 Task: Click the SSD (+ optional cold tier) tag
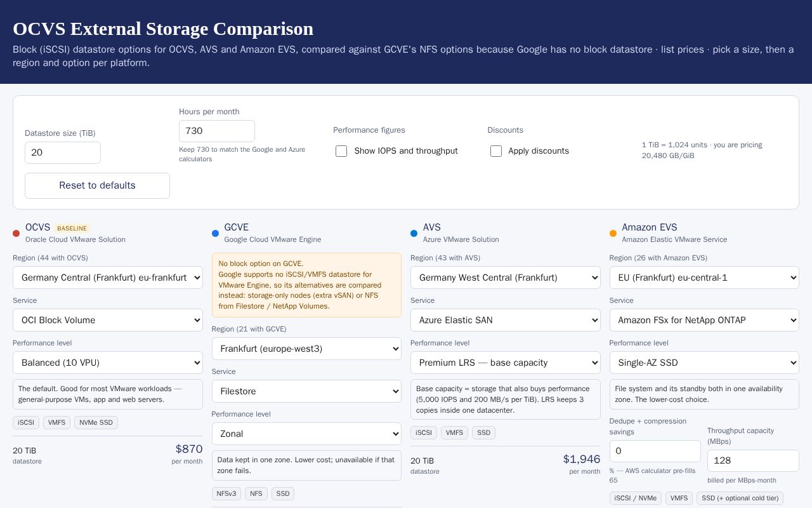click(740, 498)
